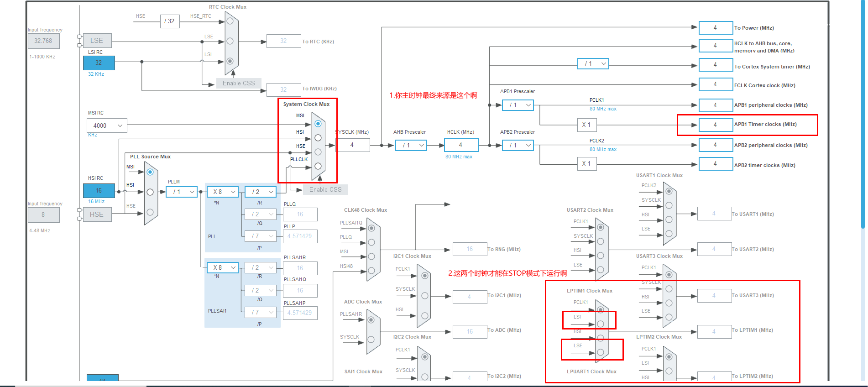
Task: Select SYSCLK in the I2C1 Clock Mux
Action: point(425,296)
